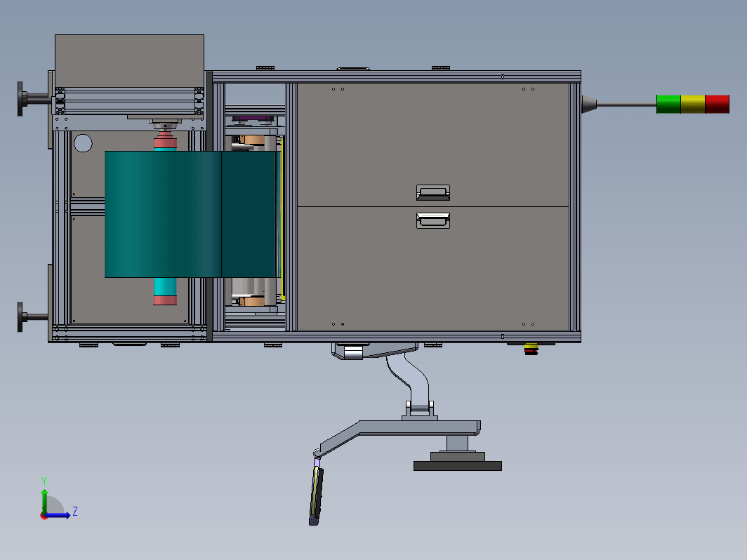
Task: Click the purple component above the rollers
Action: (x=252, y=118)
